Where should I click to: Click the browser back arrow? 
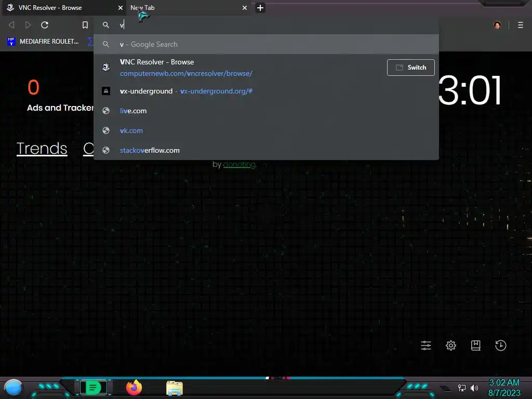11,25
